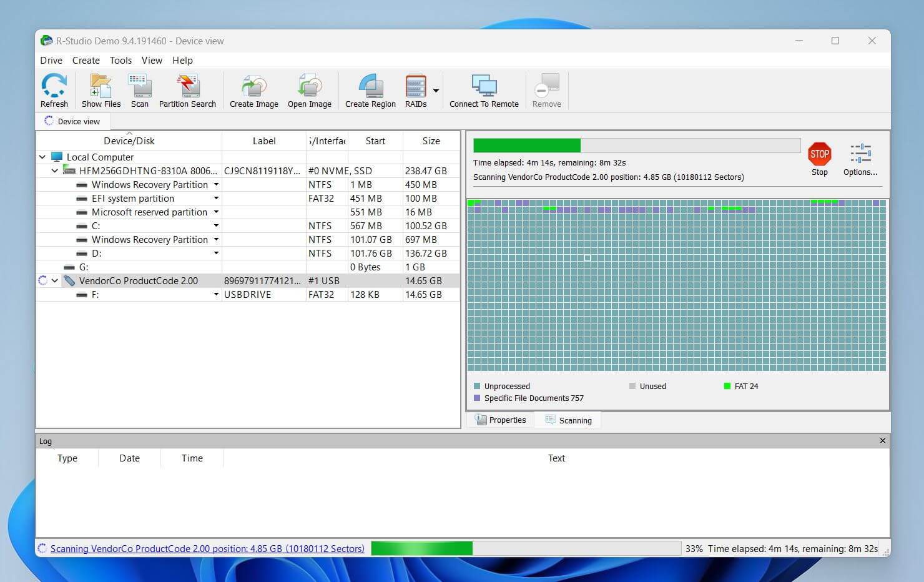This screenshot has width=924, height=582.
Task: Launch the Partition Search tool
Action: pos(187,89)
